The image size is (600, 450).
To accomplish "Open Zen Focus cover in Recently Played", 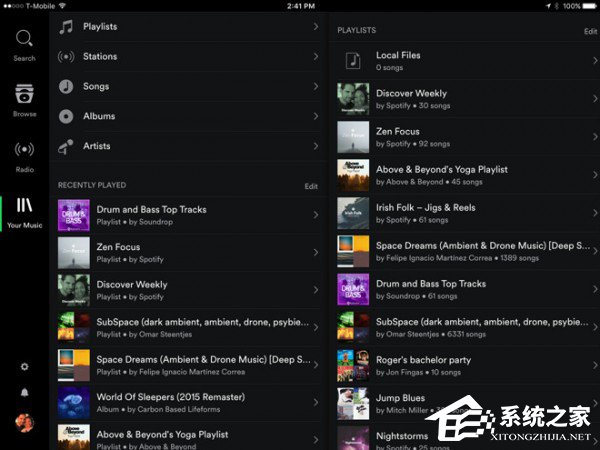I will click(x=74, y=253).
